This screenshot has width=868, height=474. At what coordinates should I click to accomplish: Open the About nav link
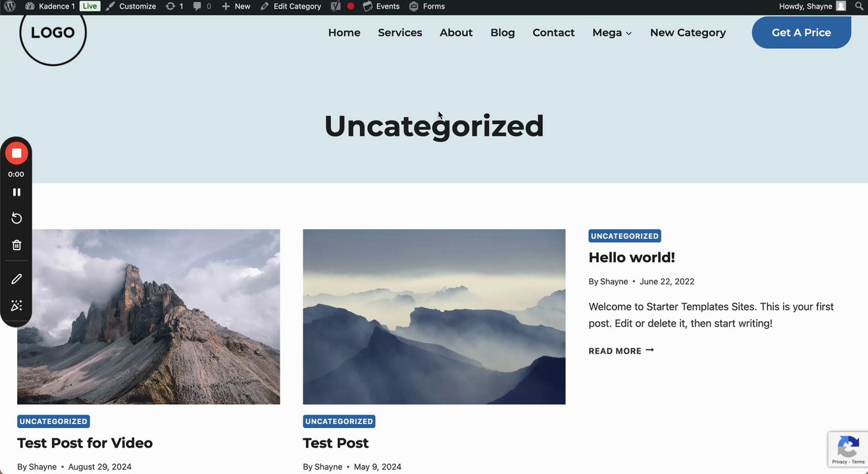456,32
